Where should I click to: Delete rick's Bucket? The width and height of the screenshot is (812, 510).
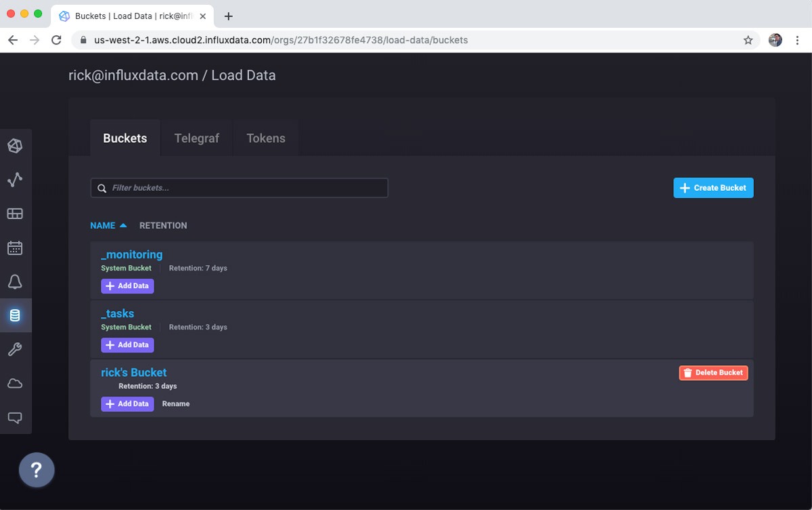pyautogui.click(x=713, y=373)
